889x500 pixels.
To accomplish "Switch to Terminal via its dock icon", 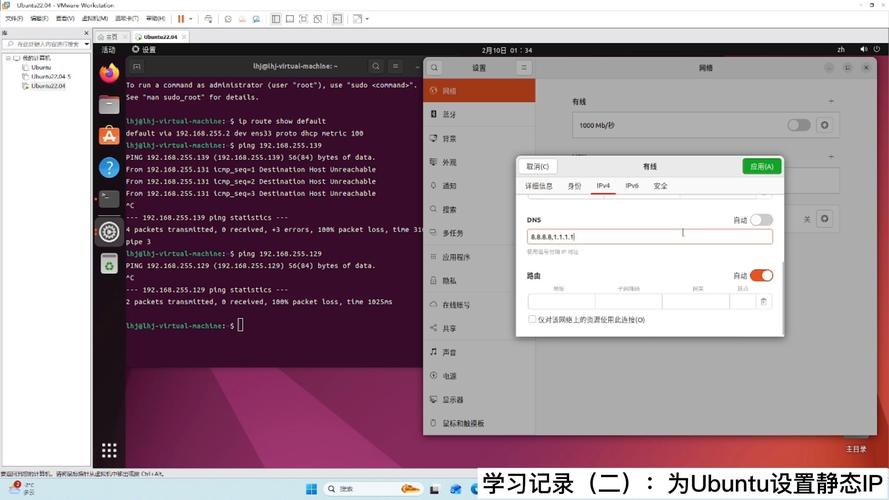I will click(109, 198).
